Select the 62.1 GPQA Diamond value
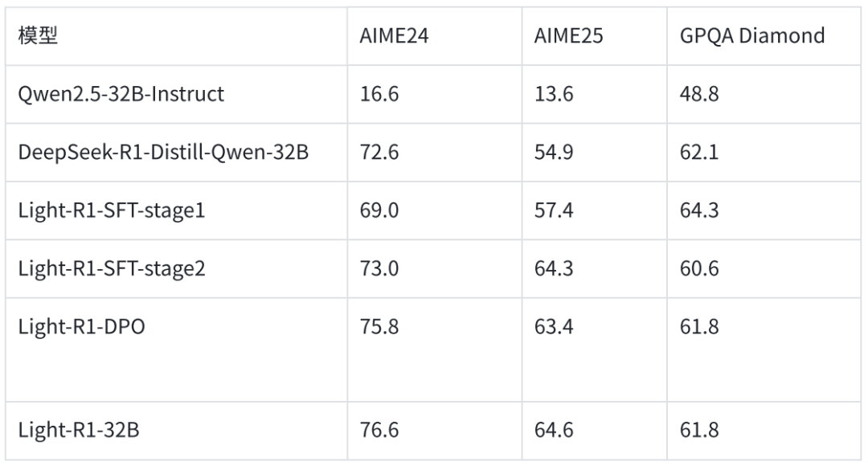The width and height of the screenshot is (868, 470). click(x=699, y=152)
